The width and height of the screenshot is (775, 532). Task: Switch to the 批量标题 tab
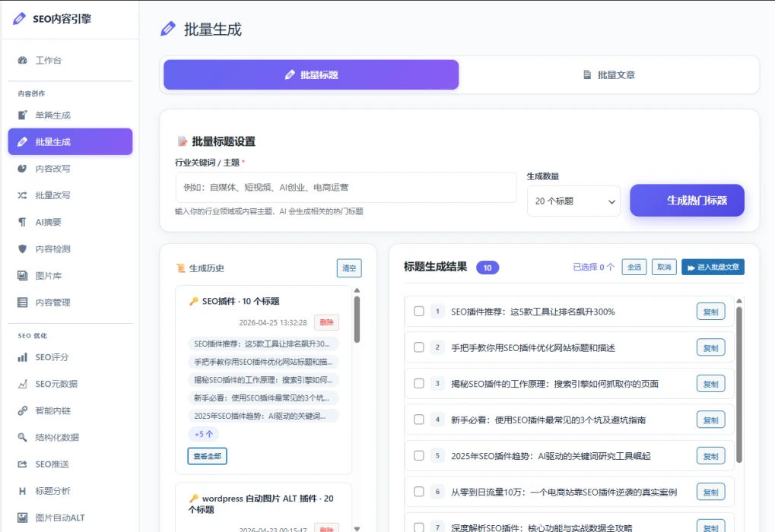click(311, 74)
